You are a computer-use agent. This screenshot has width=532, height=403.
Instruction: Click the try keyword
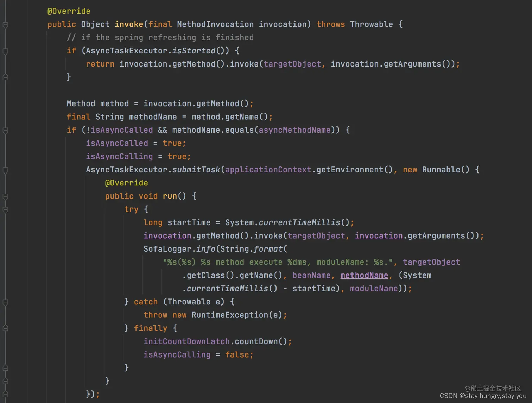(x=131, y=209)
